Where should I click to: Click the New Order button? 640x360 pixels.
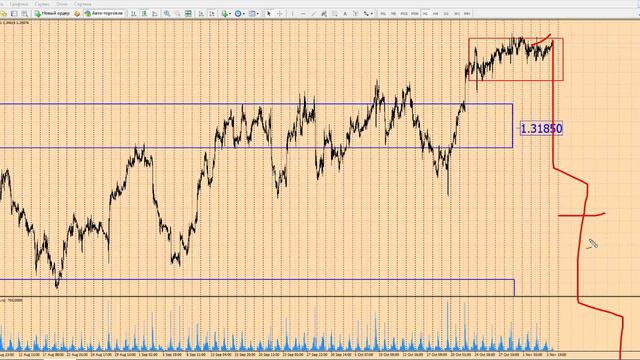click(52, 13)
